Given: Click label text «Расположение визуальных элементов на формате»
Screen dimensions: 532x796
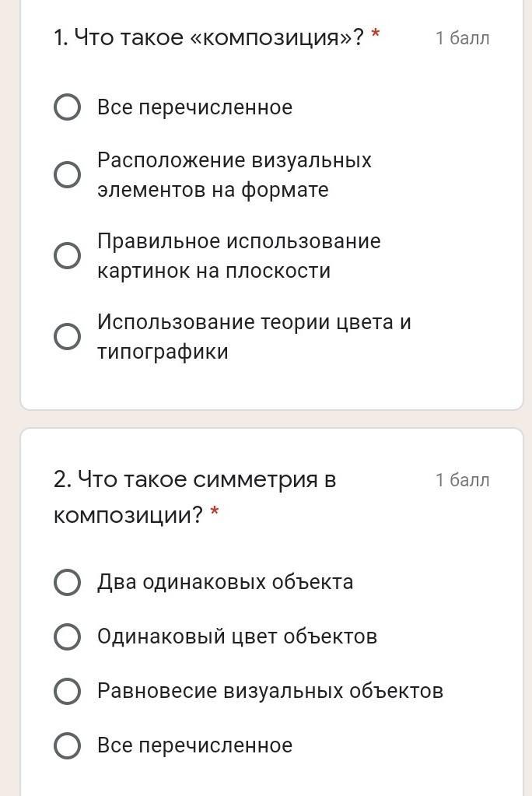Looking at the screenshot, I should (x=235, y=174).
